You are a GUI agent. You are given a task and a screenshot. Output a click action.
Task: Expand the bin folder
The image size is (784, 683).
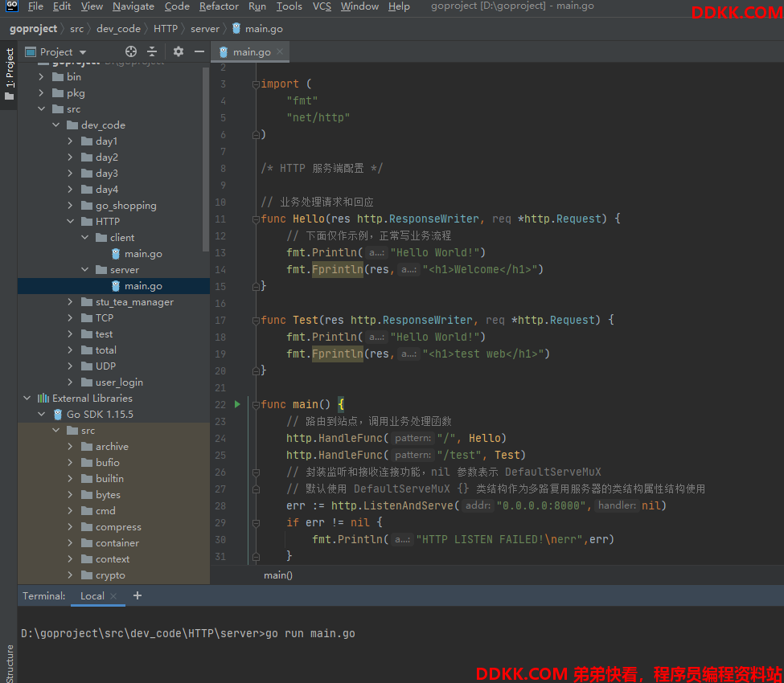coord(42,77)
